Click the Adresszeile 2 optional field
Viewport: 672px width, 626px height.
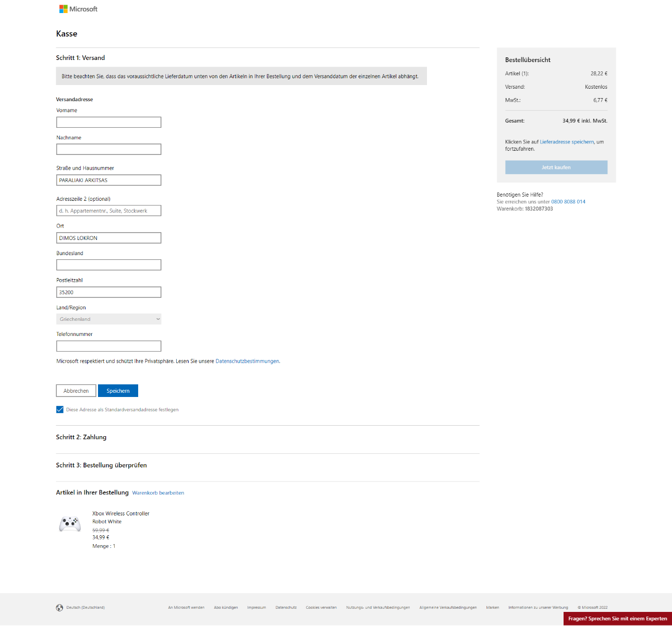pyautogui.click(x=108, y=211)
